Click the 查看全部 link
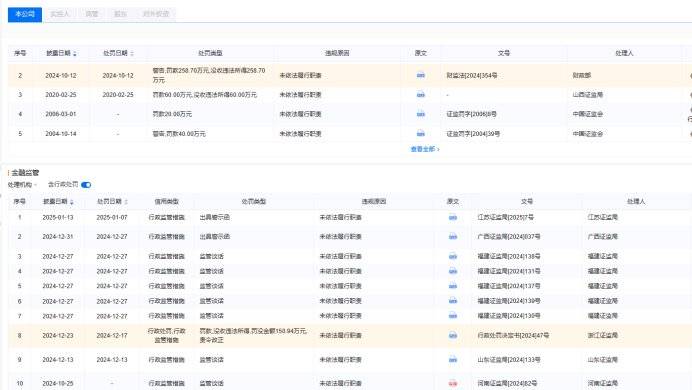 (x=425, y=149)
